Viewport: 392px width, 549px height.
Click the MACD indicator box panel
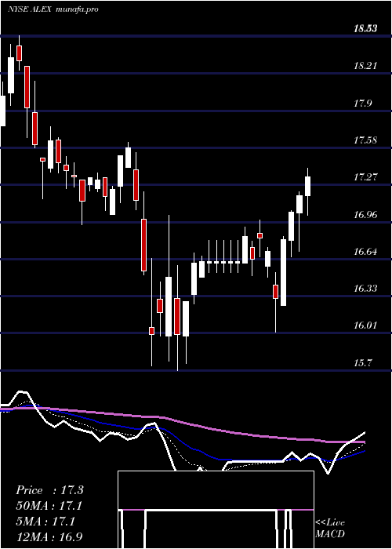tap(216, 510)
